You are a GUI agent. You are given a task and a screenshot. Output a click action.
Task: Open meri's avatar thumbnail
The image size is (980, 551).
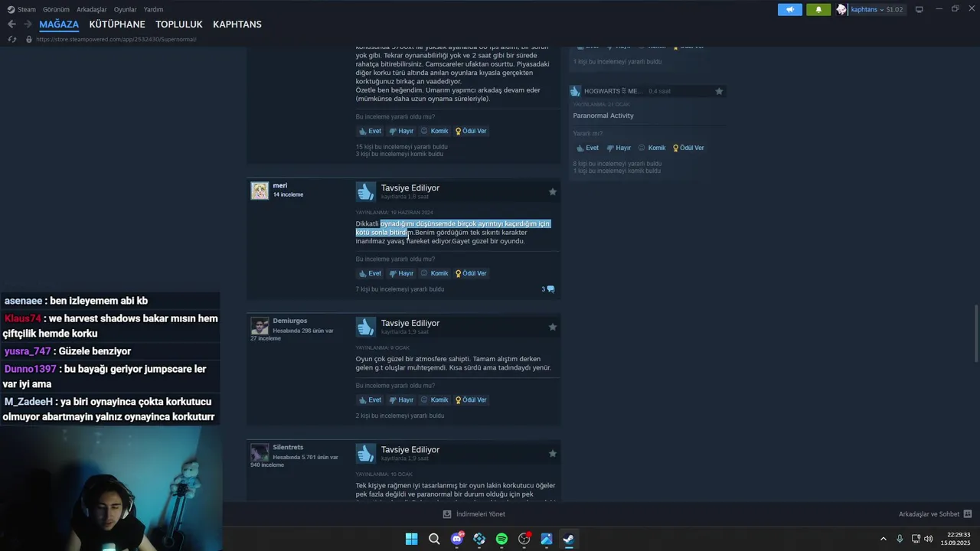[x=260, y=191]
